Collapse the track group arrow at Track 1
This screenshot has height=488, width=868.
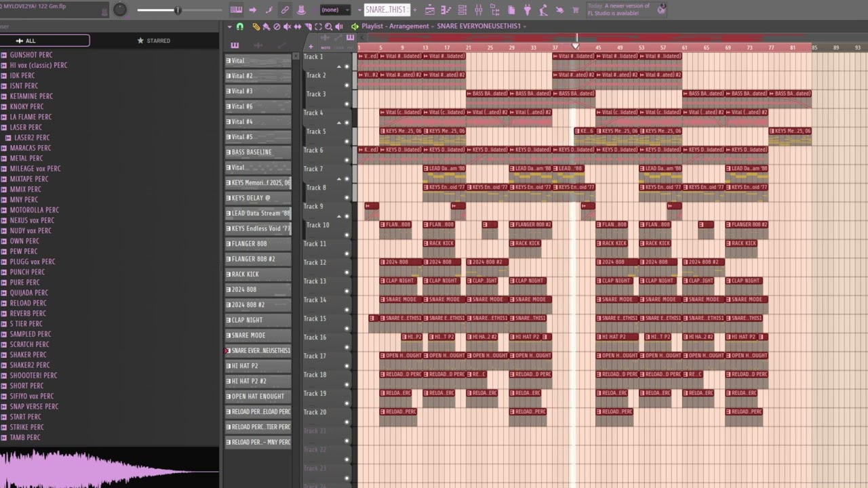(x=339, y=66)
